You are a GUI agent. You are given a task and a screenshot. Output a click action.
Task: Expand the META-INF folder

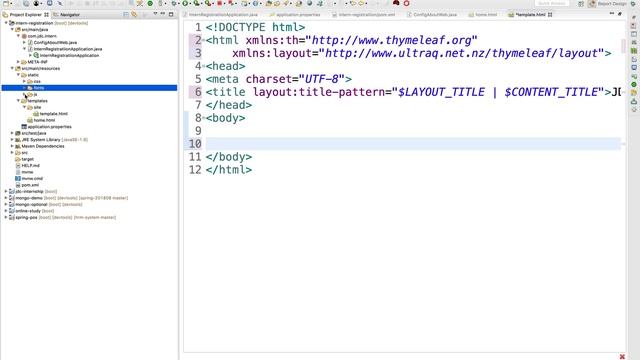point(18,62)
